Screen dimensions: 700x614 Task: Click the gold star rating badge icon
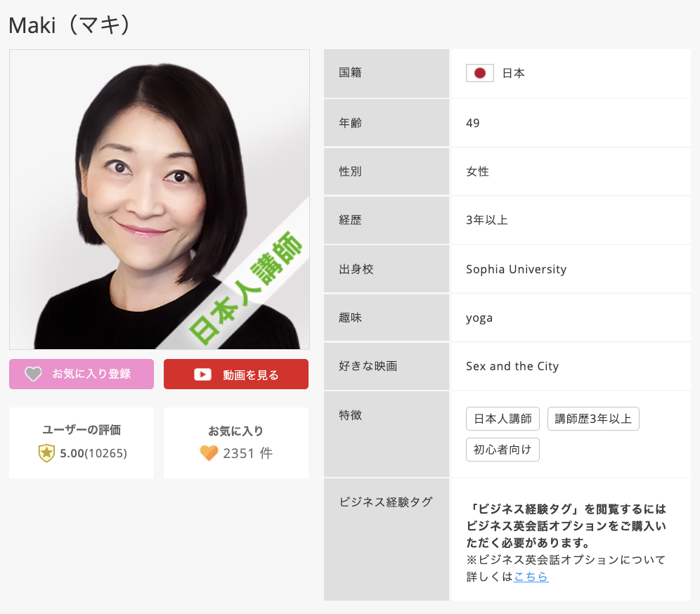pyautogui.click(x=46, y=453)
